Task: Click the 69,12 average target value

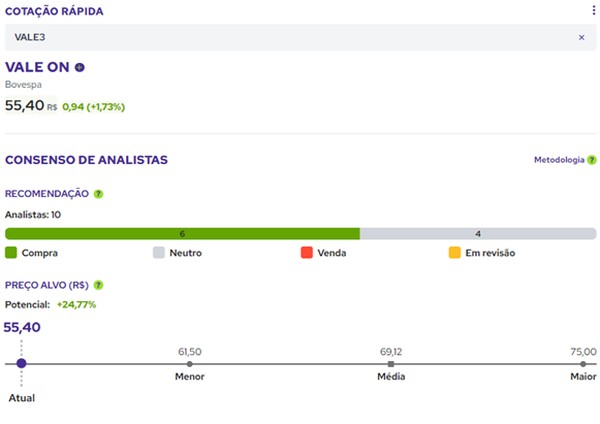Action: 391,352
